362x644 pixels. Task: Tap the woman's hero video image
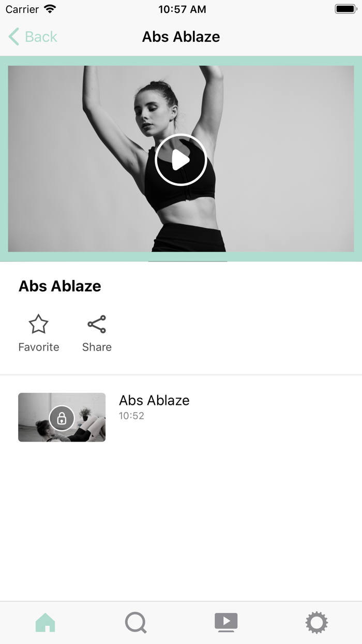pyautogui.click(x=181, y=158)
